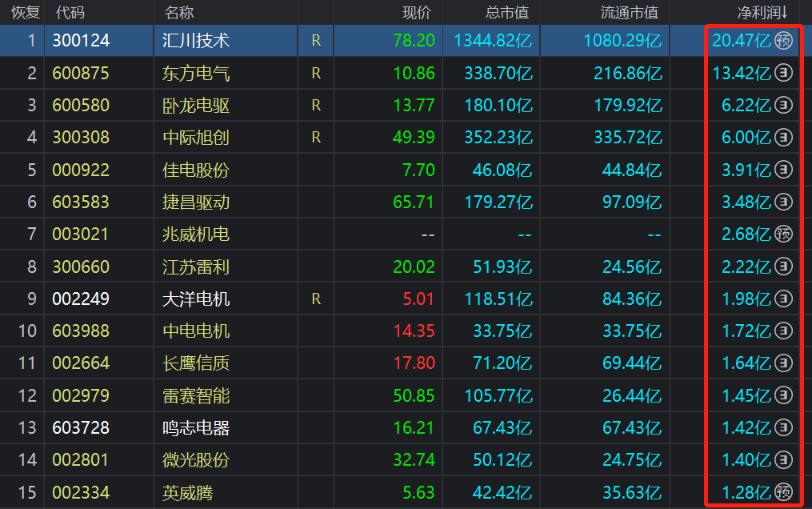Click the forecast icon in 兆威机电 row
The width and height of the screenshot is (812, 509).
point(783,234)
